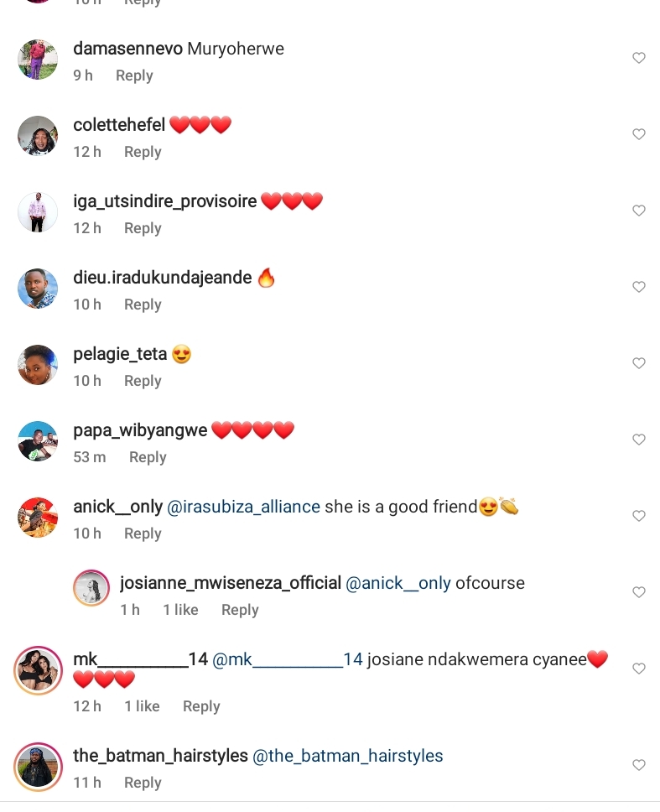The height and width of the screenshot is (812, 660).
Task: Like dieu.iradukundajeande's fire emoji comment
Action: pyautogui.click(x=639, y=286)
